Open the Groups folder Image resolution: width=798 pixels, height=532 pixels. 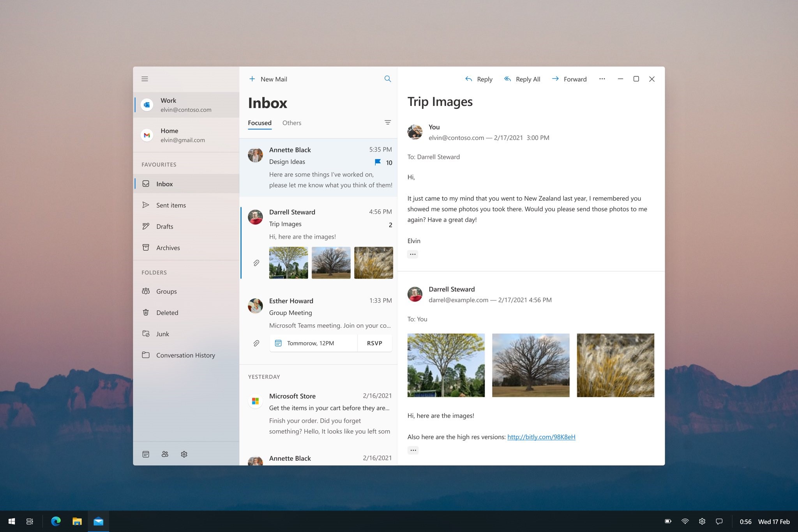186,292
